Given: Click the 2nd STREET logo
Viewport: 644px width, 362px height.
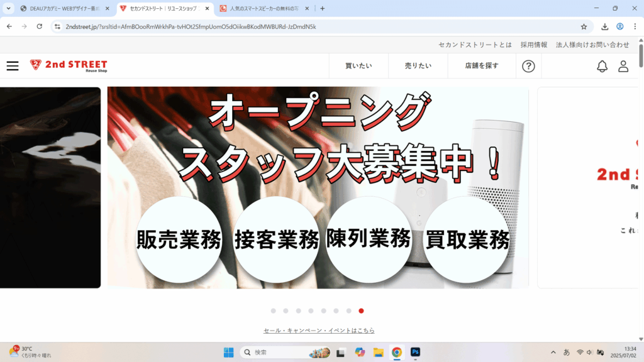Looking at the screenshot, I should pos(69,66).
